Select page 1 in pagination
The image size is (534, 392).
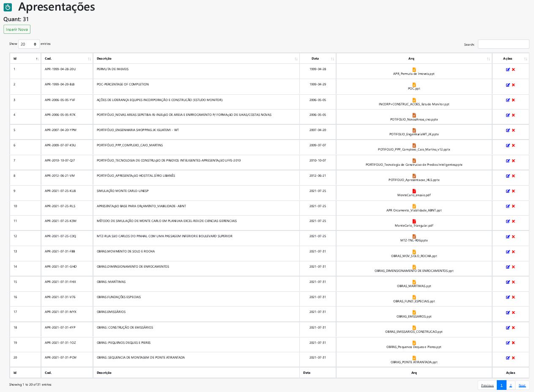(501, 385)
